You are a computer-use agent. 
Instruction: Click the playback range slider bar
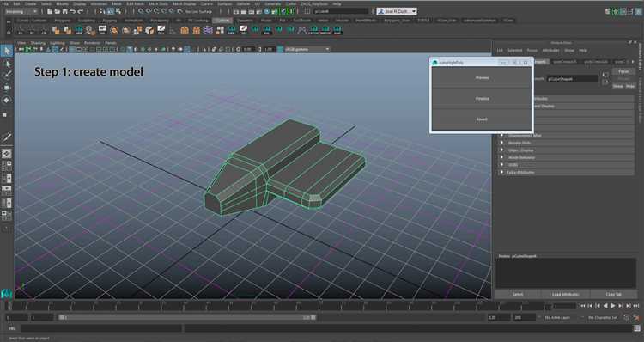187,317
